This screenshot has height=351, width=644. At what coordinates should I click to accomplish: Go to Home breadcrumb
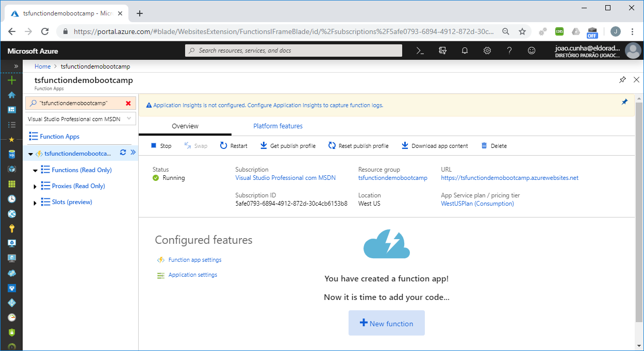42,66
